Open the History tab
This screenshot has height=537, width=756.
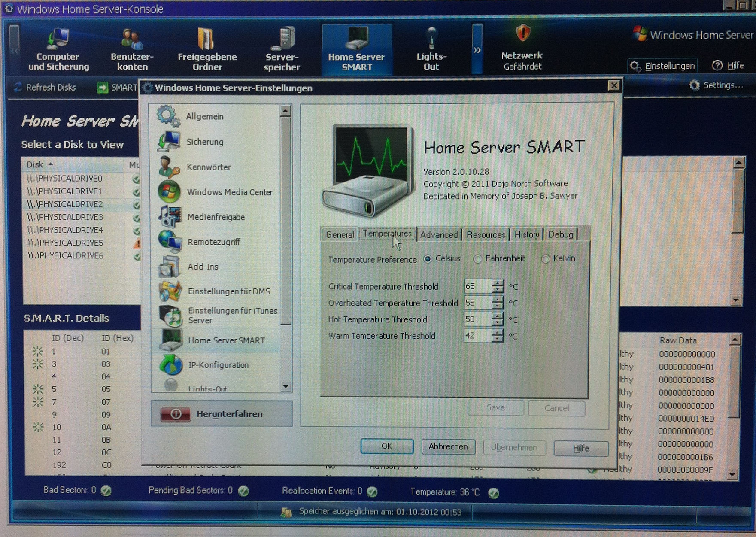[526, 235]
